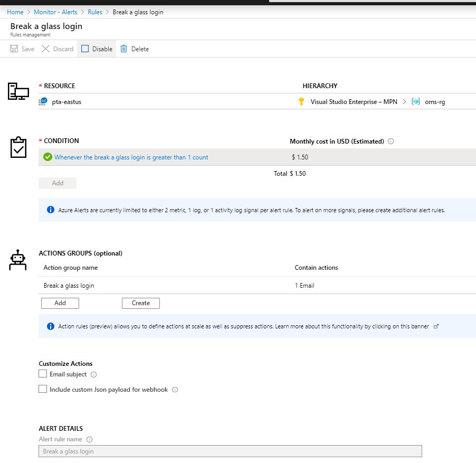Viewport: 476px width, 463px height.
Task: Disable the alert rule
Action: 96,49
